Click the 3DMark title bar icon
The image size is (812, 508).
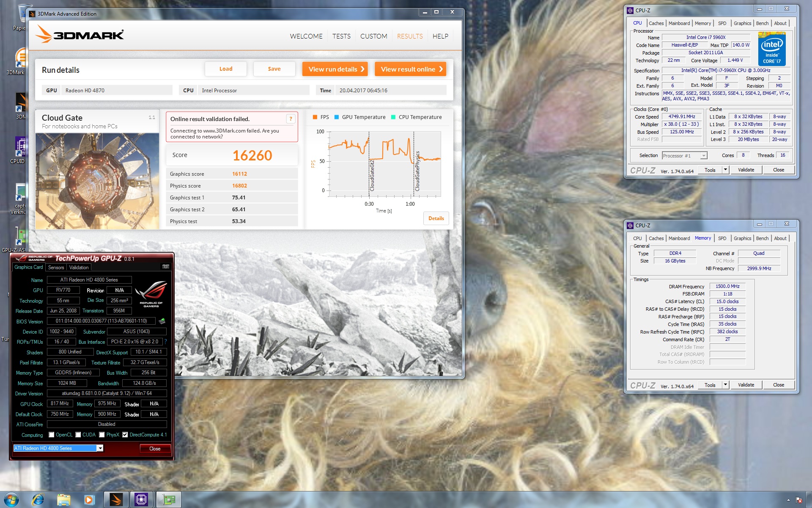[x=32, y=14]
